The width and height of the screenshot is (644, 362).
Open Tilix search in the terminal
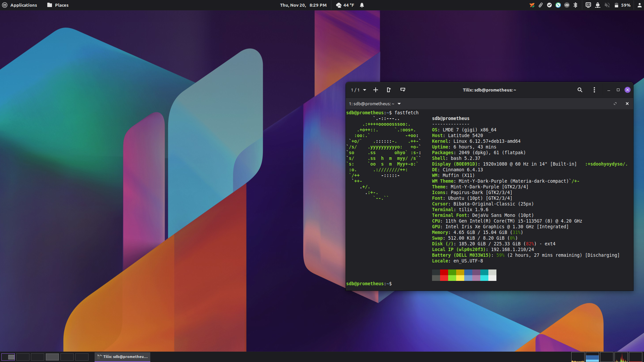click(580, 90)
